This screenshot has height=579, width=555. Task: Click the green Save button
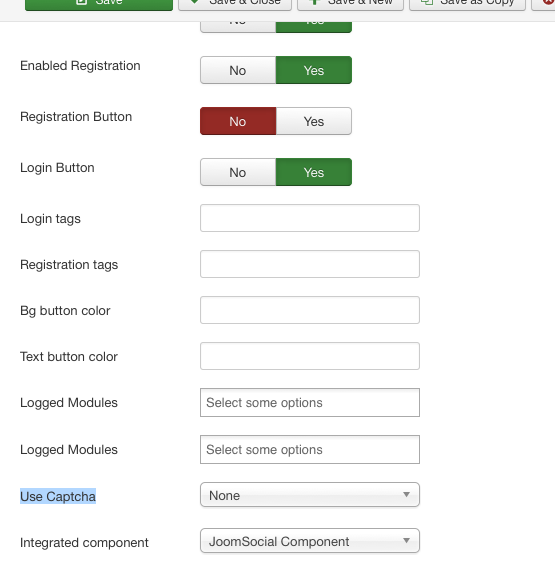click(99, 4)
